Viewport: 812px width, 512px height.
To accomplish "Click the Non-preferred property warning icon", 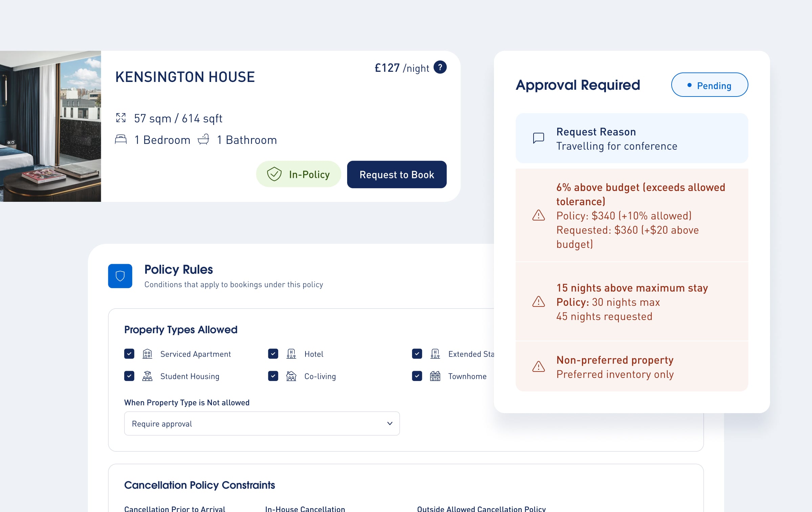I will point(538,366).
